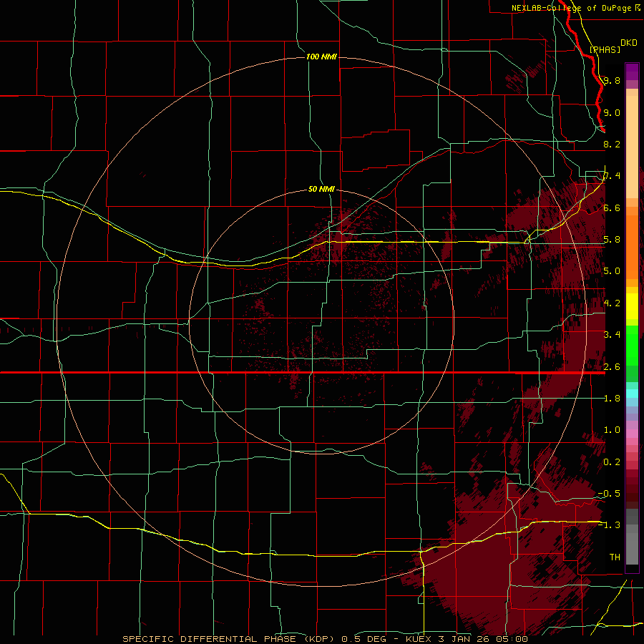Click the 0.2 value on the scale
This screenshot has height=644, width=644.
[x=612, y=462]
